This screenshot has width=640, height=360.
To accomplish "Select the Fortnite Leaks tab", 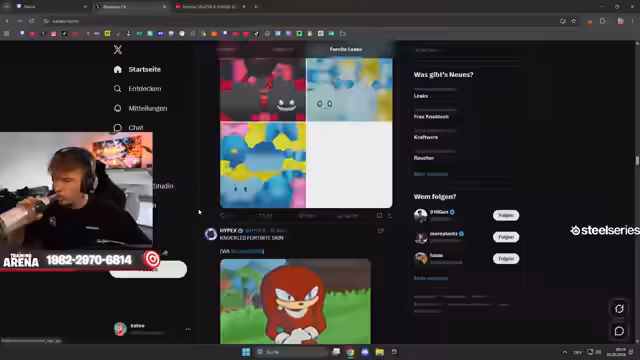I will coord(346,49).
